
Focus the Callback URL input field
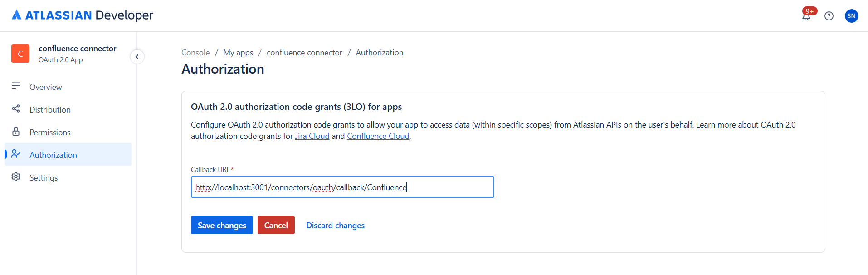pyautogui.click(x=342, y=187)
